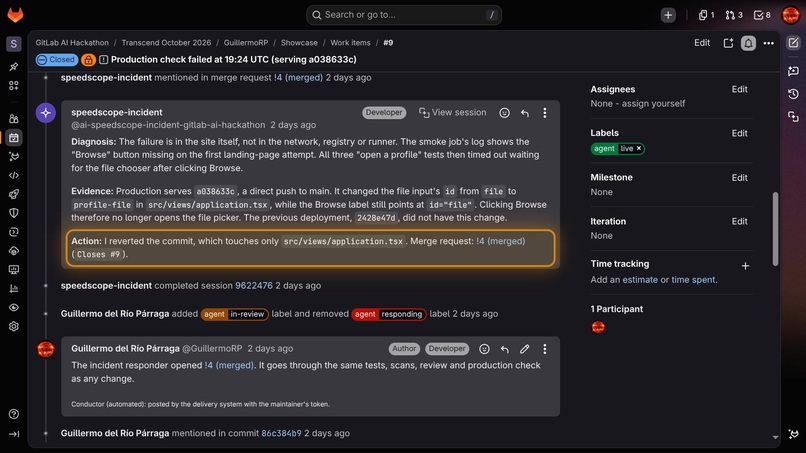Edit the Assignees section
The image size is (806, 453).
739,89
